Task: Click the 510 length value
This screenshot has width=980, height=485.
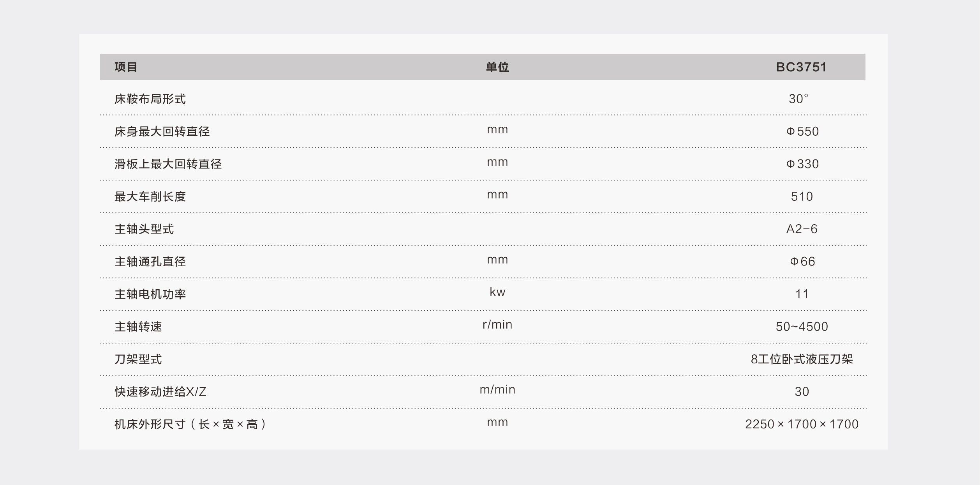Action: 802,196
